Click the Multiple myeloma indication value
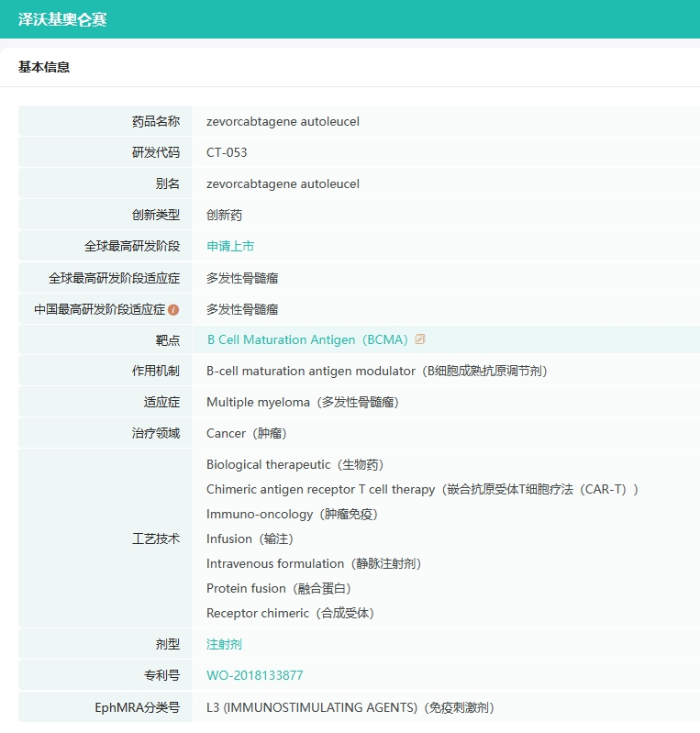Viewport: 700px width, 733px height. point(302,402)
